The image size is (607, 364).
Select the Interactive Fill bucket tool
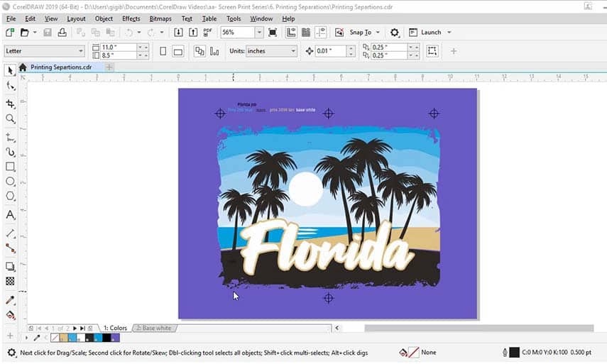11,315
